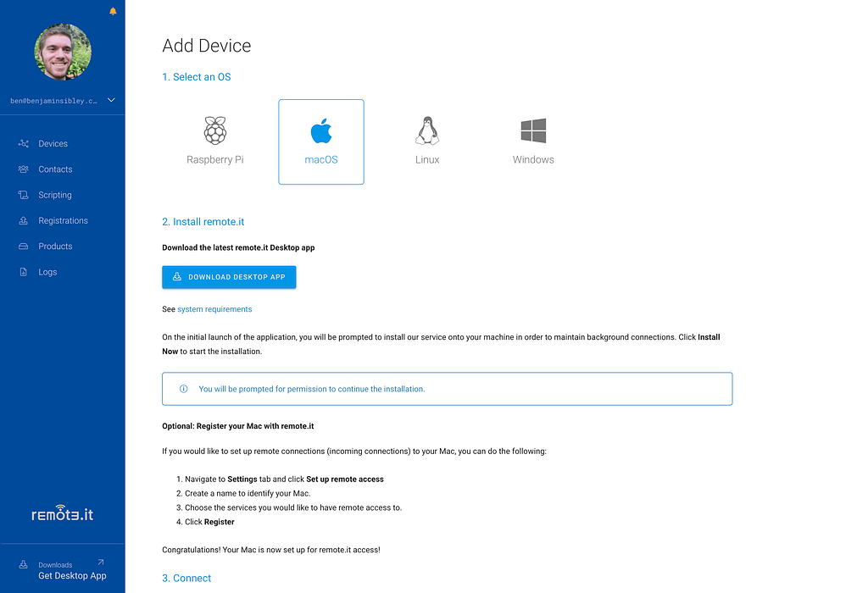Click the external link arrow beside Downloads
This screenshot has width=868, height=593.
[101, 563]
